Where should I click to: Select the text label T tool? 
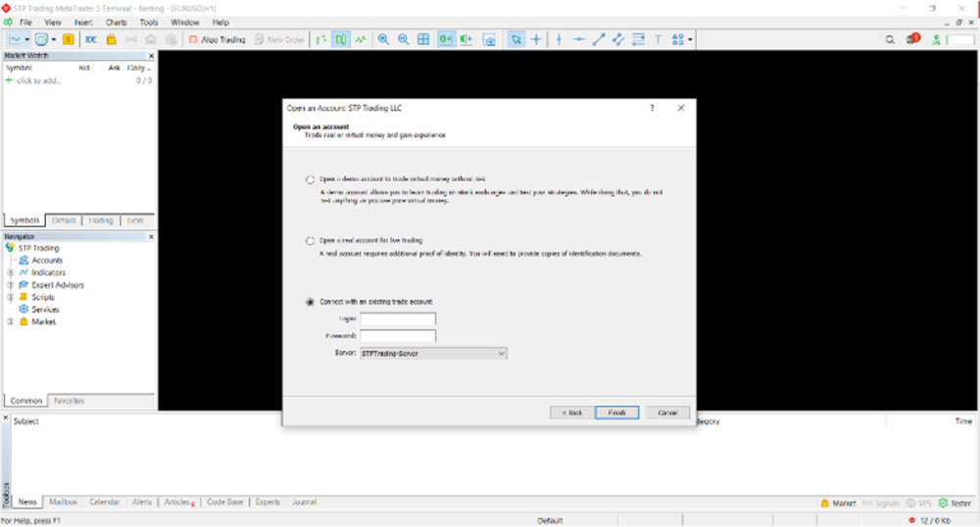659,39
